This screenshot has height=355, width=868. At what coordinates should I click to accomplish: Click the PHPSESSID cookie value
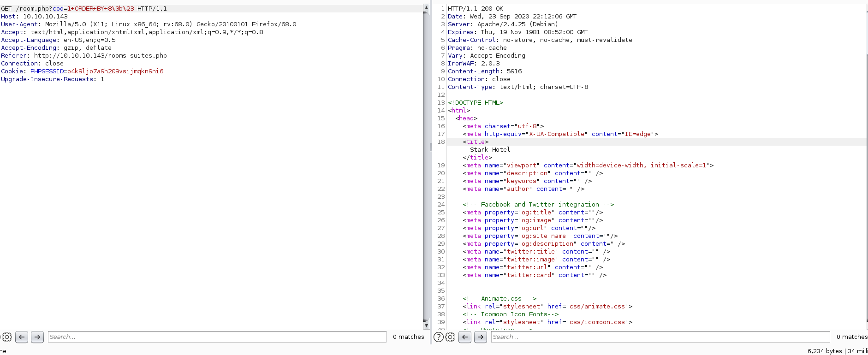click(115, 71)
